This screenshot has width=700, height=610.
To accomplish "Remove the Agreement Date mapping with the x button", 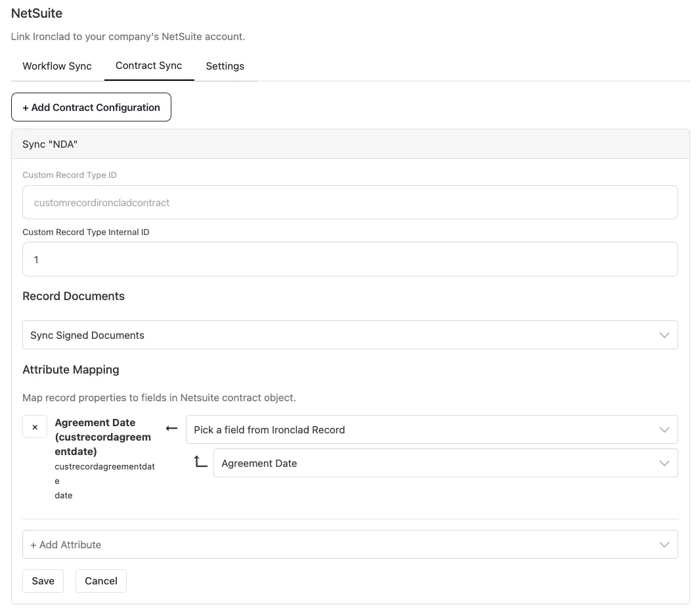I will (x=35, y=427).
